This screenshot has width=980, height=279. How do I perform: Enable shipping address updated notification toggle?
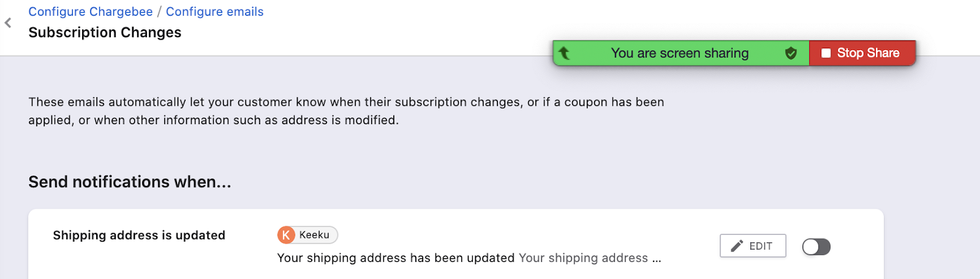click(x=816, y=247)
